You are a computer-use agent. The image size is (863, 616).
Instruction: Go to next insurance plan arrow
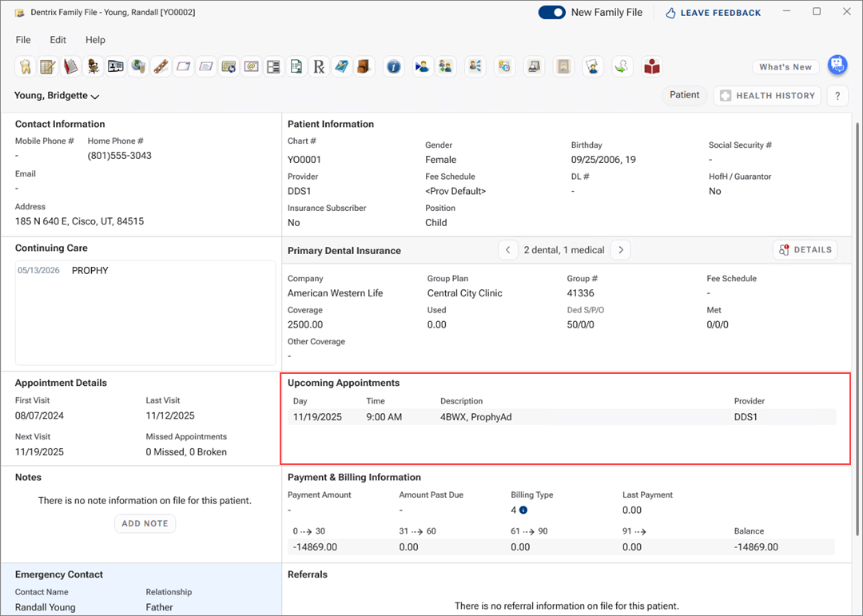[x=621, y=250]
